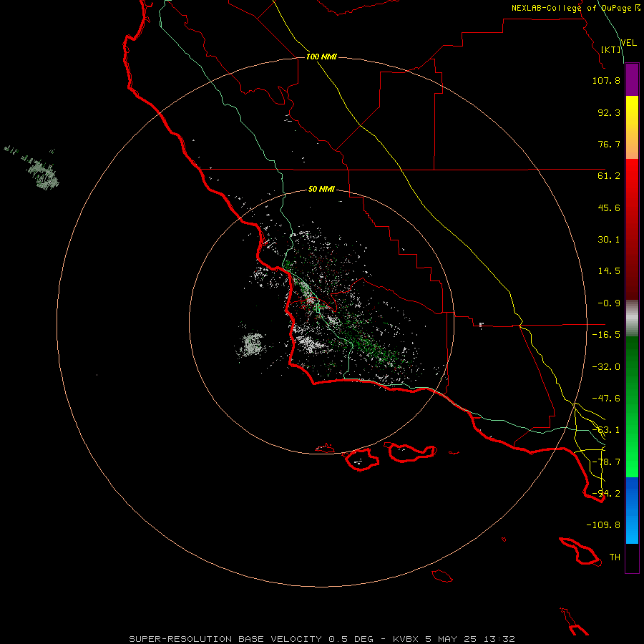Screen dimensions: 644x644
Task: Select the 14.5 scale value
Action: (x=609, y=271)
